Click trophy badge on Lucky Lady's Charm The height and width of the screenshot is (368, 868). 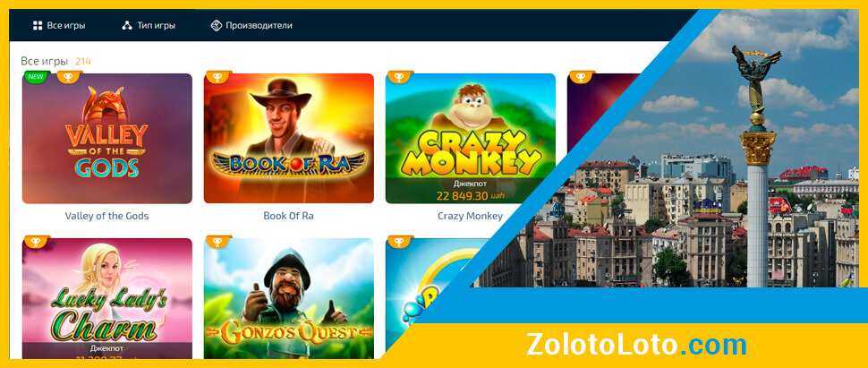[x=36, y=242]
